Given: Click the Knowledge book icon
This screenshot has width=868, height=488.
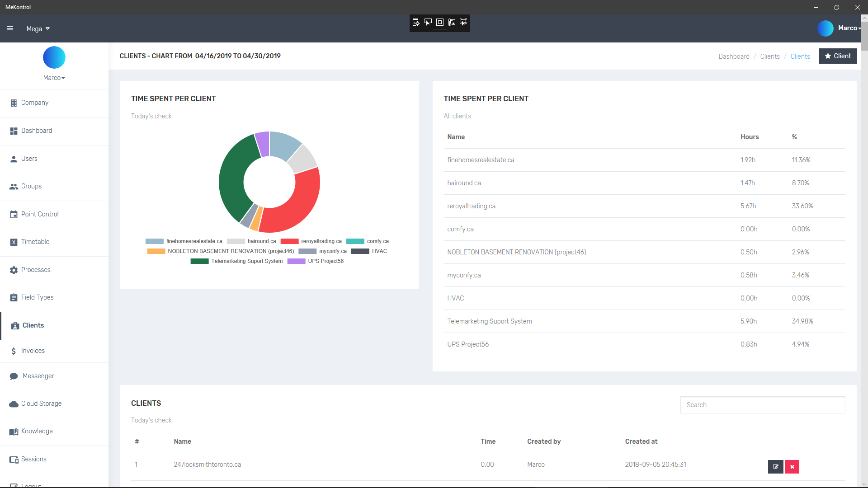Looking at the screenshot, I should [14, 432].
